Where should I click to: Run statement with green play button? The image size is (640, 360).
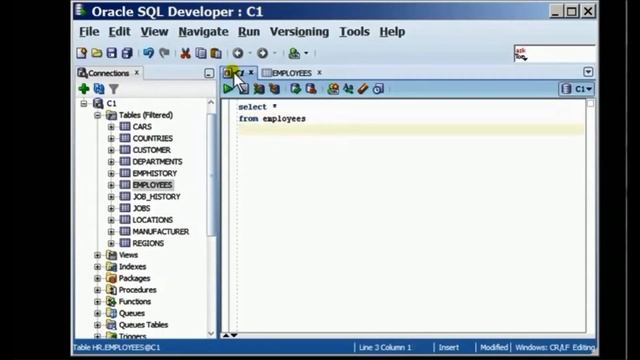pyautogui.click(x=228, y=89)
